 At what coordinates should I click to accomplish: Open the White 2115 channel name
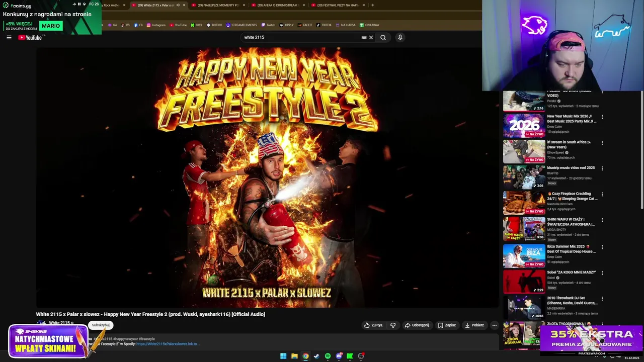(x=59, y=323)
